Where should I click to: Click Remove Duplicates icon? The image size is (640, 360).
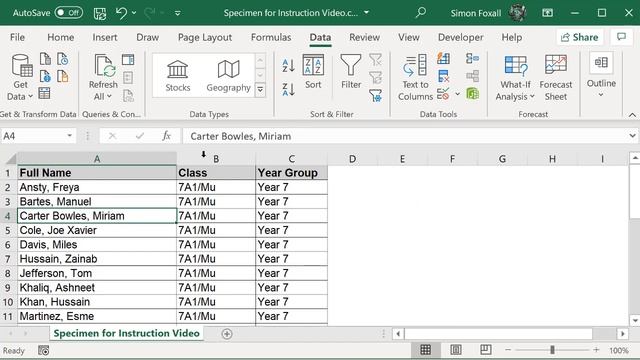tap(443, 76)
